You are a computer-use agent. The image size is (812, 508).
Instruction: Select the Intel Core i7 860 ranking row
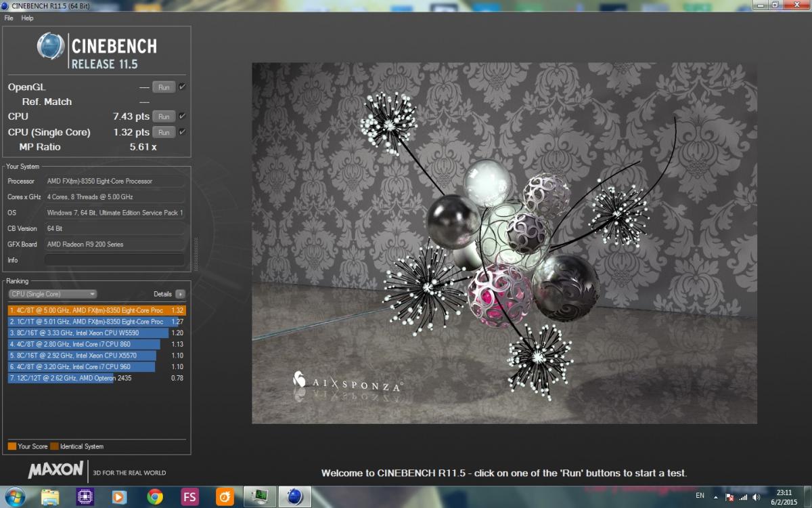pos(96,344)
